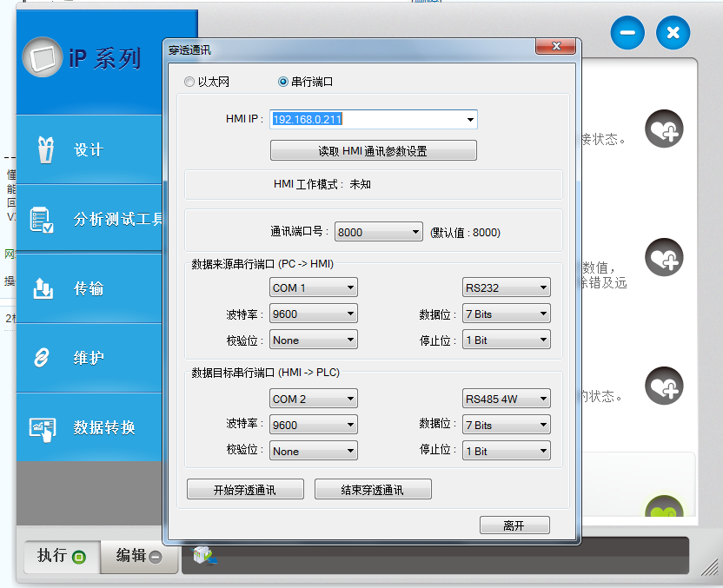Click the design (设计) sidebar icon
Viewport: 723px width, 588px height.
pos(43,149)
